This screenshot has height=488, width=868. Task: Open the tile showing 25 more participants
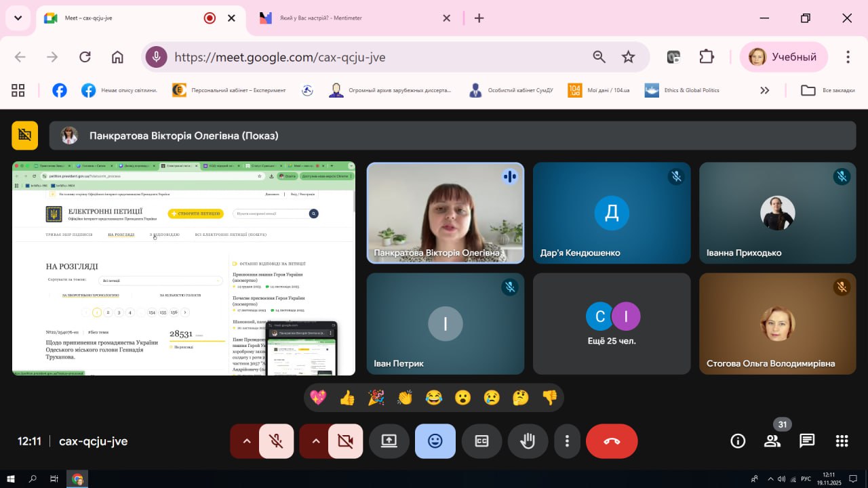612,323
